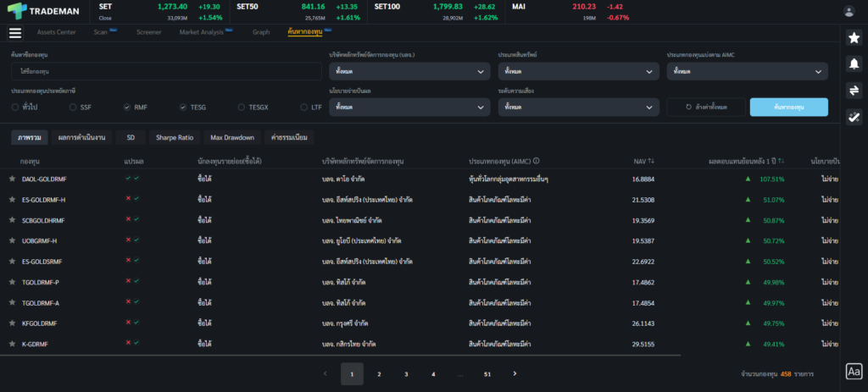Click the MAI index ticker
The height and width of the screenshot is (392, 868).
571,12
